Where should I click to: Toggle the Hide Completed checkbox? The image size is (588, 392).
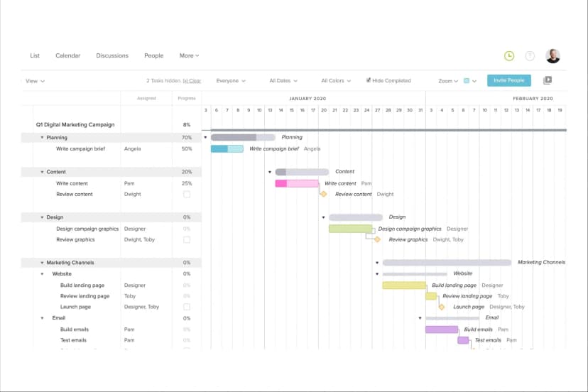tap(369, 80)
